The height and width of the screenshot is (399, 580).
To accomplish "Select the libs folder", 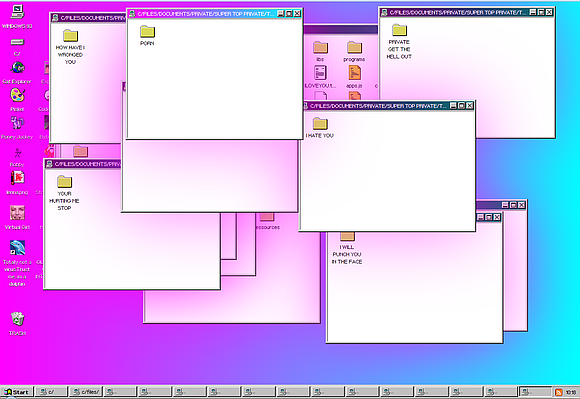I will (x=320, y=48).
